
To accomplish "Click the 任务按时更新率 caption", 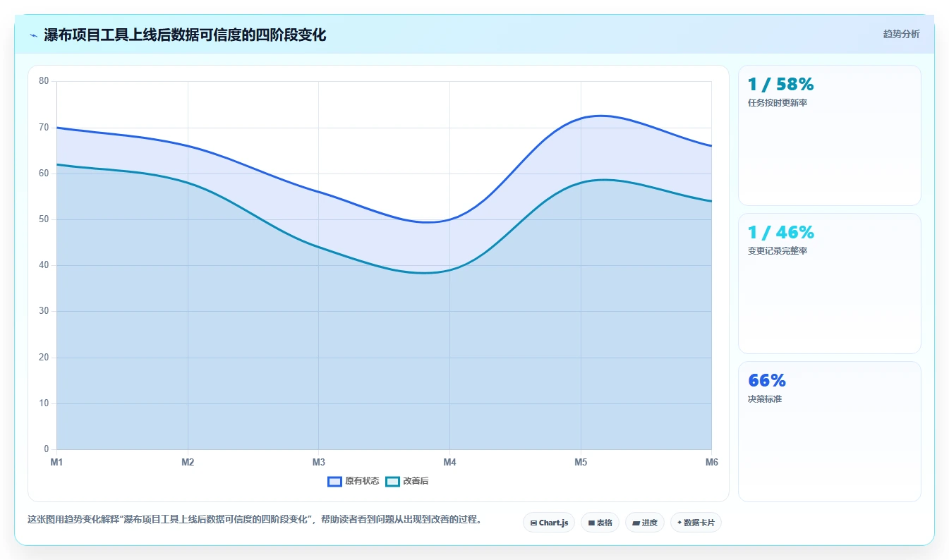I will (778, 103).
